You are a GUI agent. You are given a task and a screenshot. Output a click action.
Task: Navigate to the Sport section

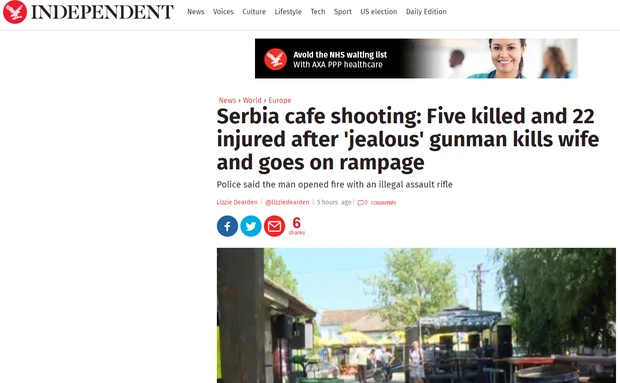pos(342,12)
